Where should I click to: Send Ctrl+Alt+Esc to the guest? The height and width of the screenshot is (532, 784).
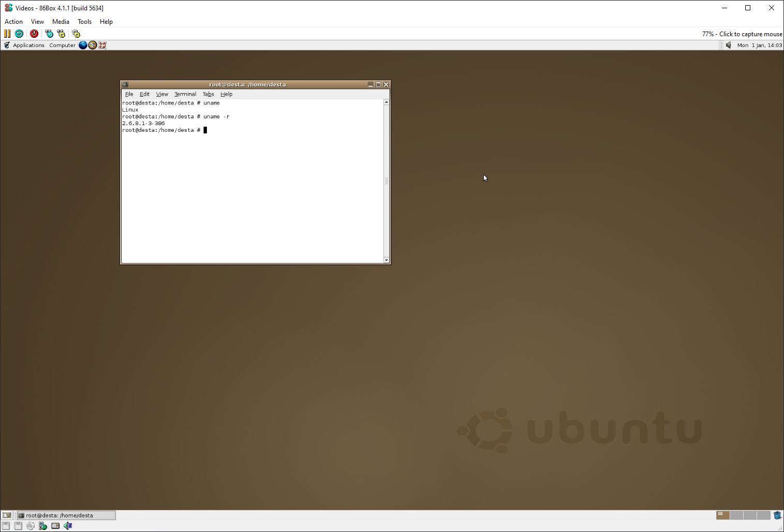tap(61, 34)
